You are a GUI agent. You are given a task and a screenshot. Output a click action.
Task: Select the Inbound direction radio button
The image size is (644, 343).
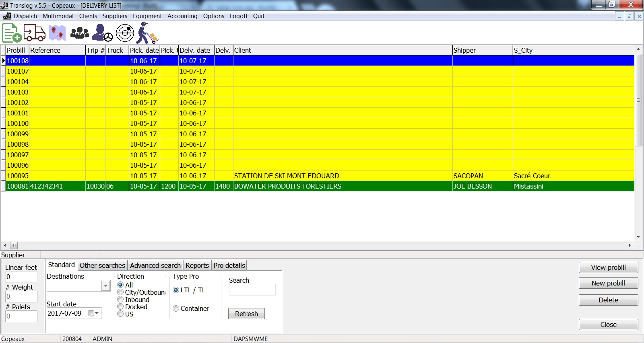point(120,300)
